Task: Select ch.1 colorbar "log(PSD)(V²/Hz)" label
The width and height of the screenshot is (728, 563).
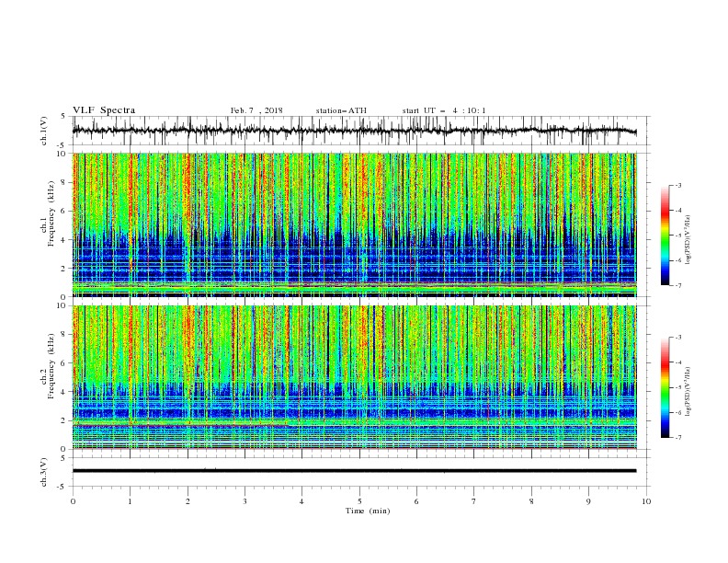Action: pyautogui.click(x=688, y=240)
